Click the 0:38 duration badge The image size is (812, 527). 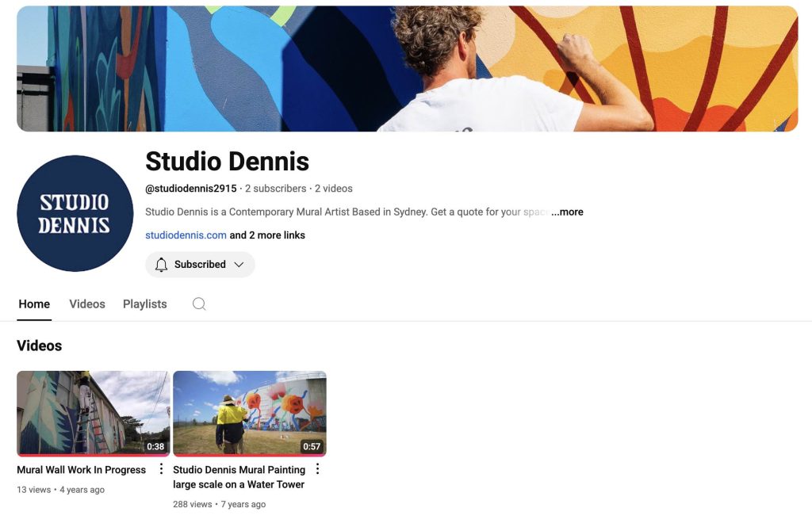point(155,446)
